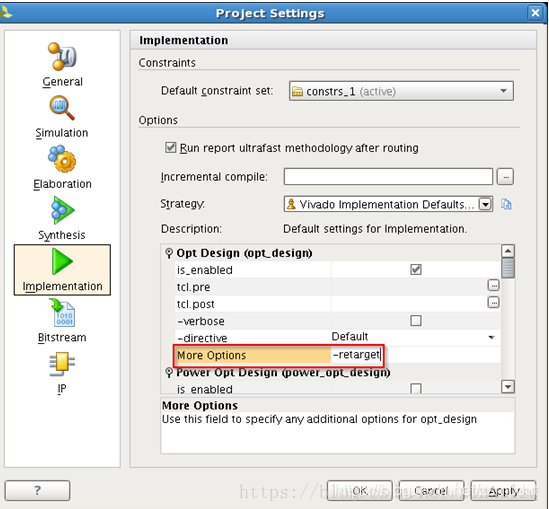549x509 pixels.
Task: Open help with the ? button
Action: [x=37, y=490]
